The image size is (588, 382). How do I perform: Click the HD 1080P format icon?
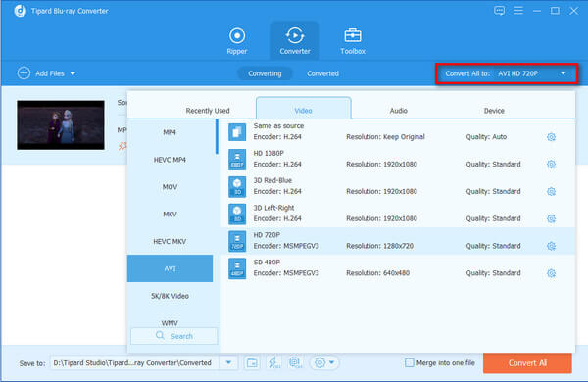[x=237, y=160]
